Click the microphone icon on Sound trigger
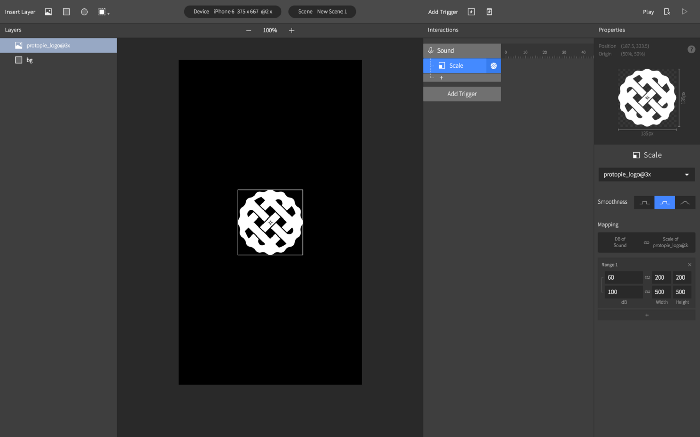 [x=431, y=50]
